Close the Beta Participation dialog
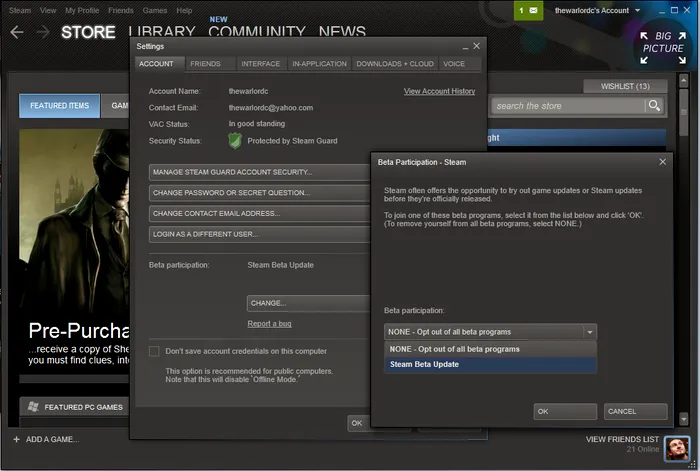 [x=662, y=162]
